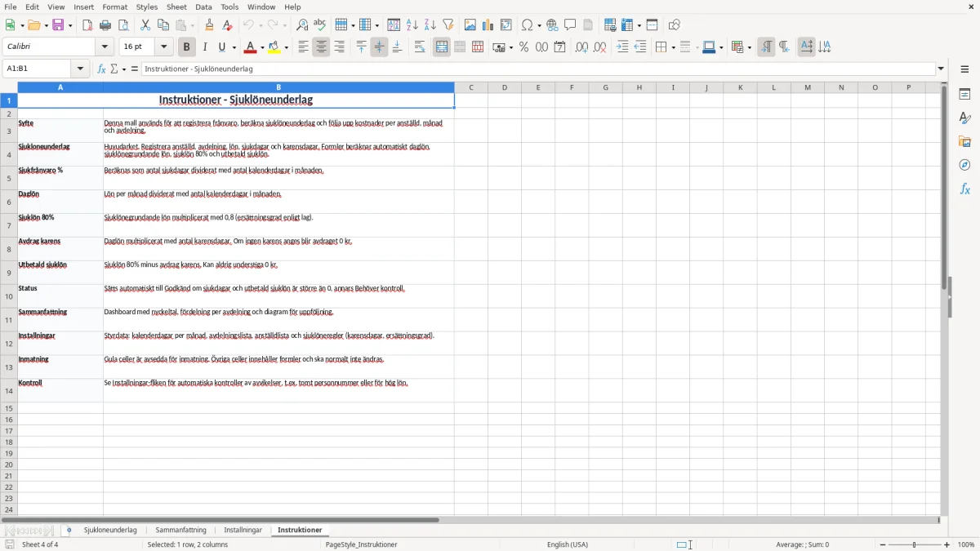Click zoom level 100% in status bar
This screenshot has height=551, width=980.
[966, 544]
